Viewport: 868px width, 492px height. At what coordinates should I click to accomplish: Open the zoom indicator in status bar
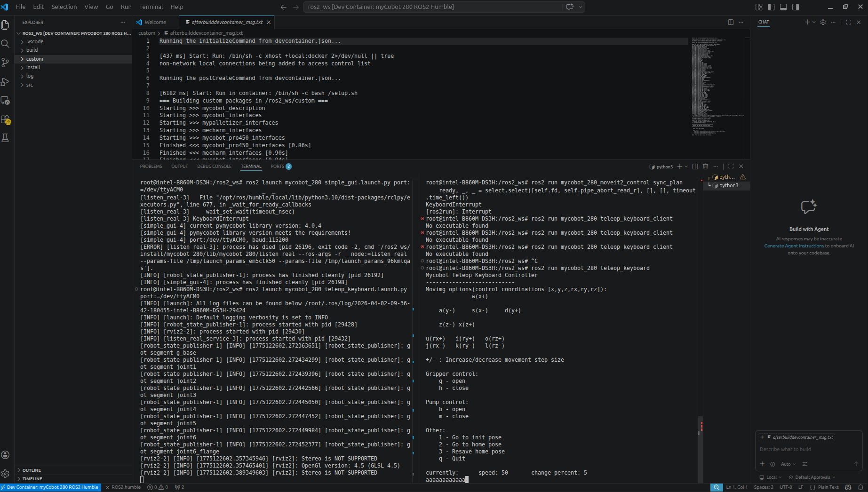pyautogui.click(x=716, y=487)
